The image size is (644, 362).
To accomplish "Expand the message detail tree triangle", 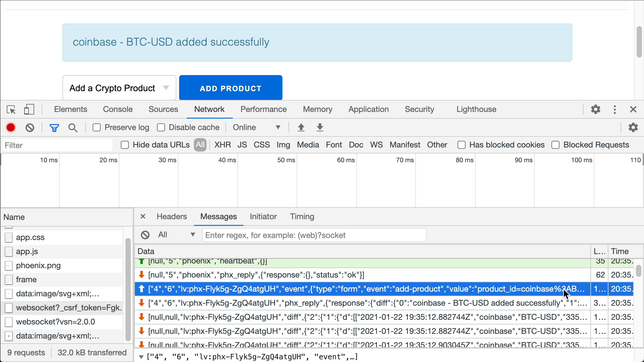I will (141, 357).
